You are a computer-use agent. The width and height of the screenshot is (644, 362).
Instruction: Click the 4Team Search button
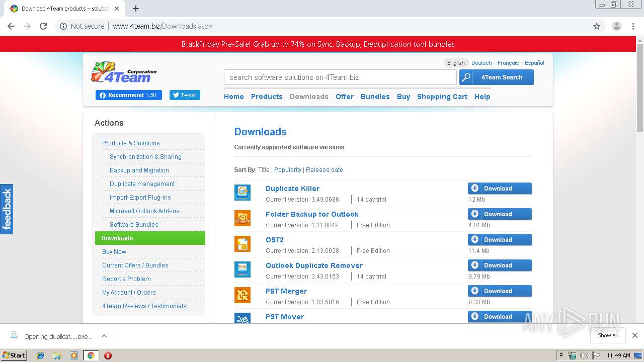(x=497, y=77)
